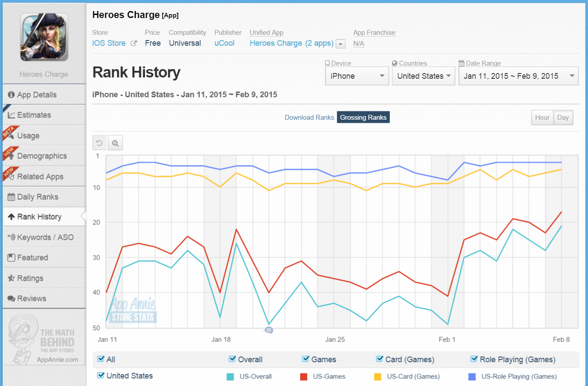
Task: Click the chart reset zoom undo icon
Action: (x=100, y=143)
